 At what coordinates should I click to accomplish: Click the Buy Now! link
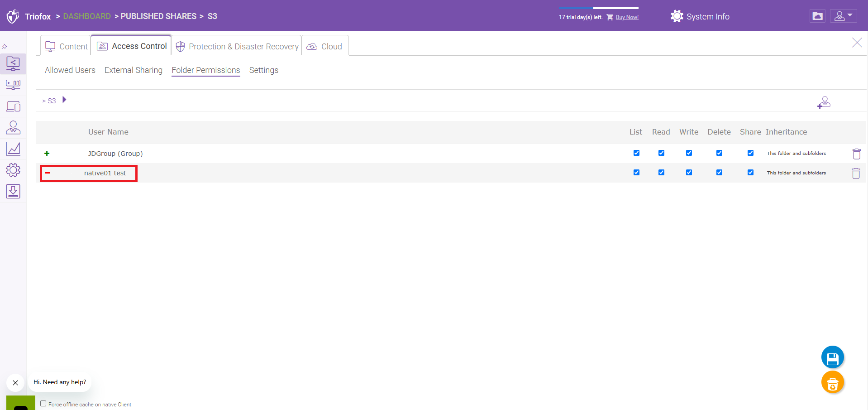[x=627, y=17]
